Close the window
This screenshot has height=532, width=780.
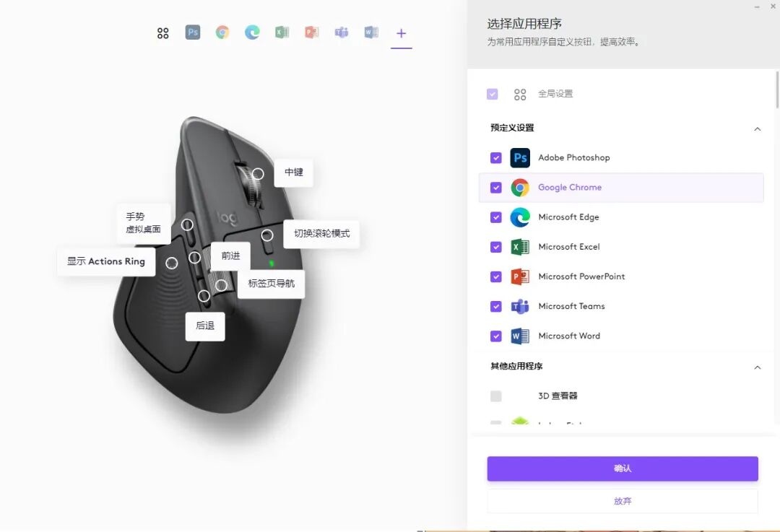tap(773, 6)
